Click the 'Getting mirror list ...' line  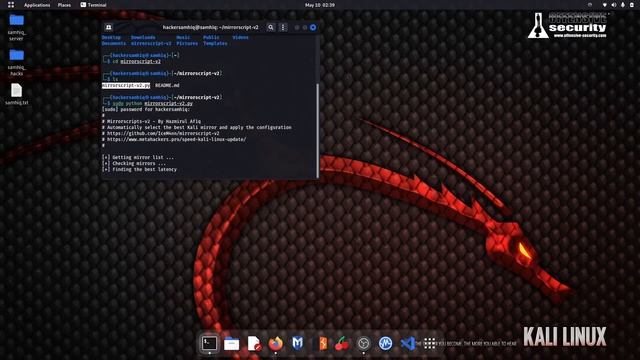[x=138, y=158]
